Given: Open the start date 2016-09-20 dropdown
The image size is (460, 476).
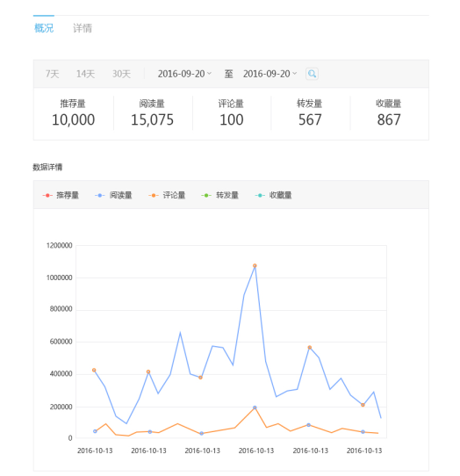Looking at the screenshot, I should [x=184, y=74].
